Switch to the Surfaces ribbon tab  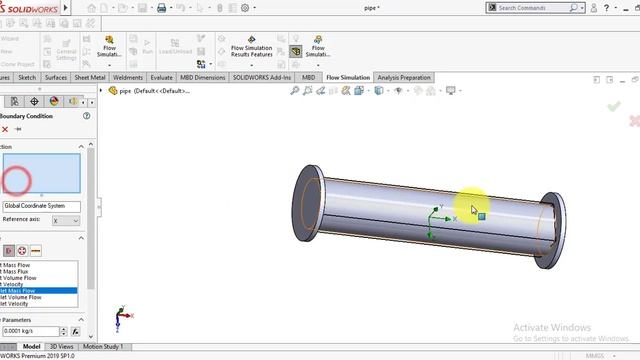tap(56, 78)
